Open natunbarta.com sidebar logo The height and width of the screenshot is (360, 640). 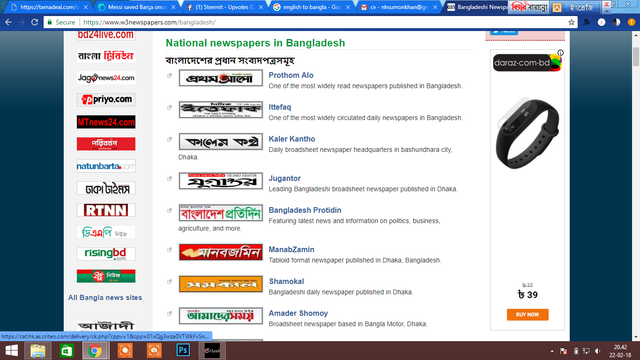(106, 166)
